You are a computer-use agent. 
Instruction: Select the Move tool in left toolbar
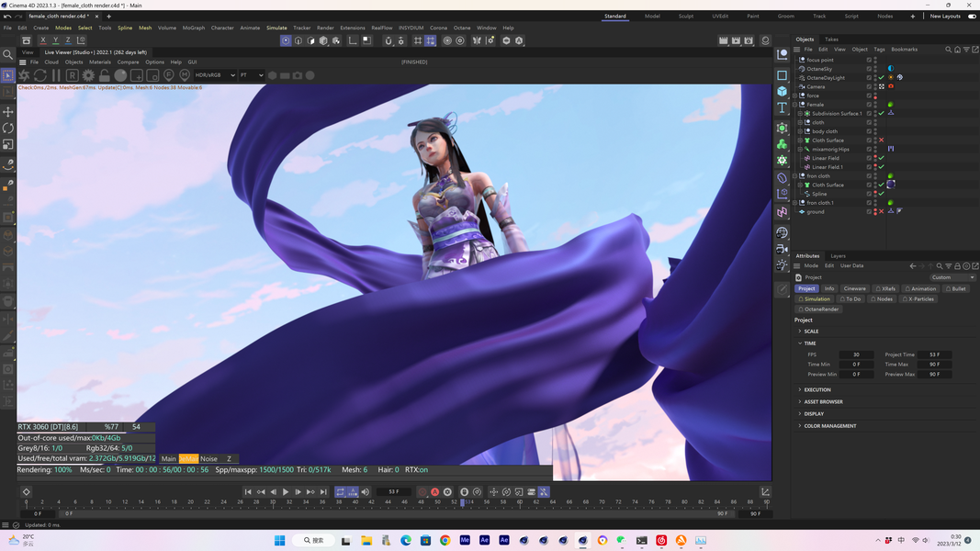pyautogui.click(x=8, y=112)
